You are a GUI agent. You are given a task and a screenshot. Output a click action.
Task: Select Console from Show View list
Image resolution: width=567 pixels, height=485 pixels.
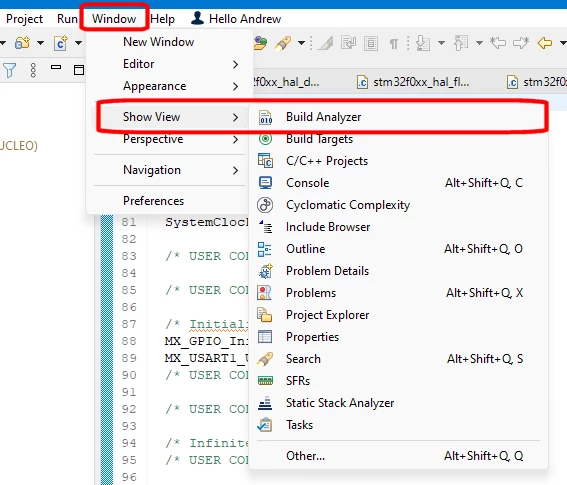click(x=398, y=183)
